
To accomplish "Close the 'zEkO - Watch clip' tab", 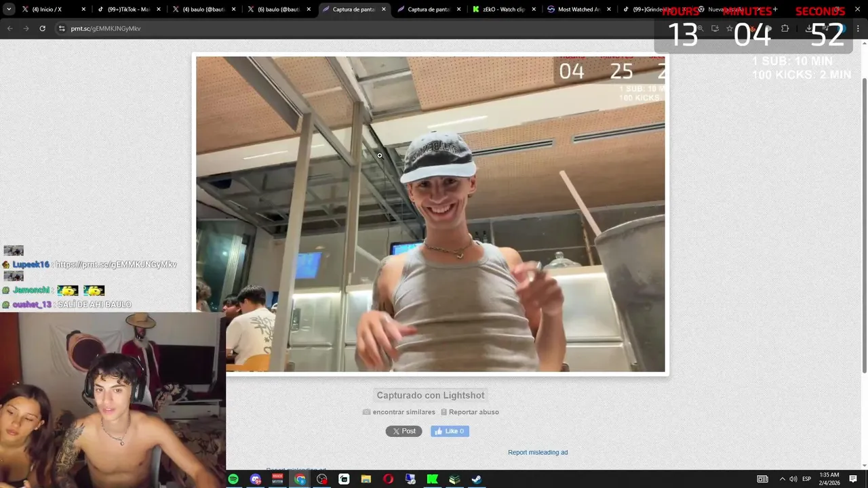I will 534,9.
